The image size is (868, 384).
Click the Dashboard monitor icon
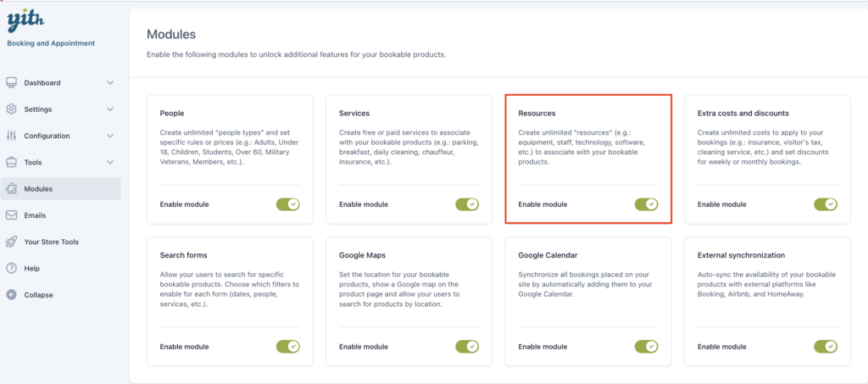tap(11, 83)
